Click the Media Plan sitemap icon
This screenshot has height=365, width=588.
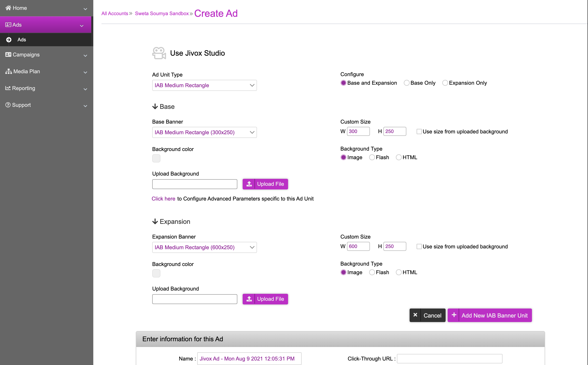pyautogui.click(x=8, y=71)
